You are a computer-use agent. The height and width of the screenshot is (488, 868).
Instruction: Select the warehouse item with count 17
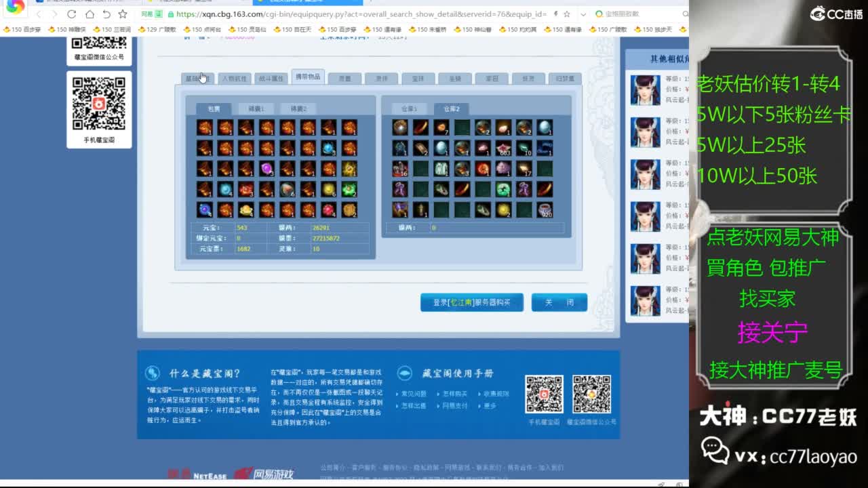[x=524, y=168]
